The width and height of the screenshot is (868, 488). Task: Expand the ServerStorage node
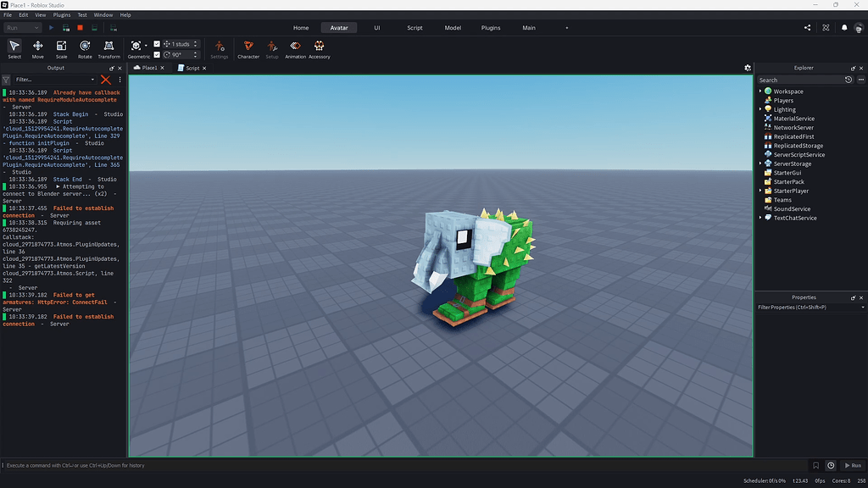tap(760, 164)
